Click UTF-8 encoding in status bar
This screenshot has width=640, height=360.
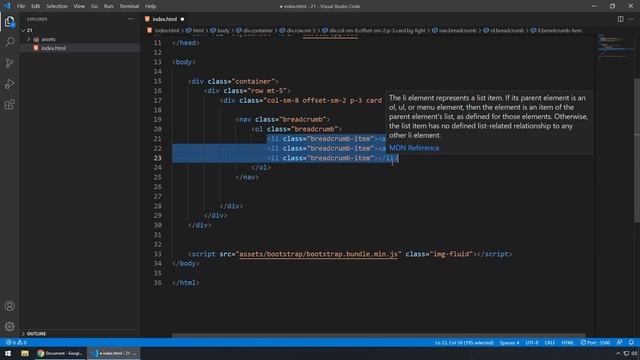pyautogui.click(x=532, y=342)
